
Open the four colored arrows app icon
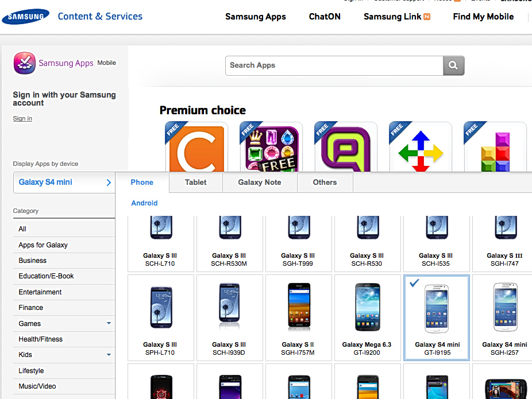pos(421,148)
